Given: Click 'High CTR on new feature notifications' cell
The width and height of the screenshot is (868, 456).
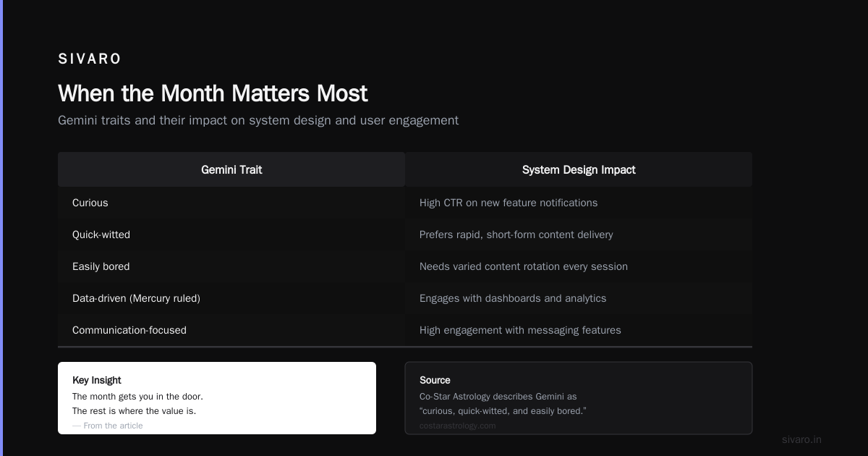Looking at the screenshot, I should pyautogui.click(x=579, y=203).
